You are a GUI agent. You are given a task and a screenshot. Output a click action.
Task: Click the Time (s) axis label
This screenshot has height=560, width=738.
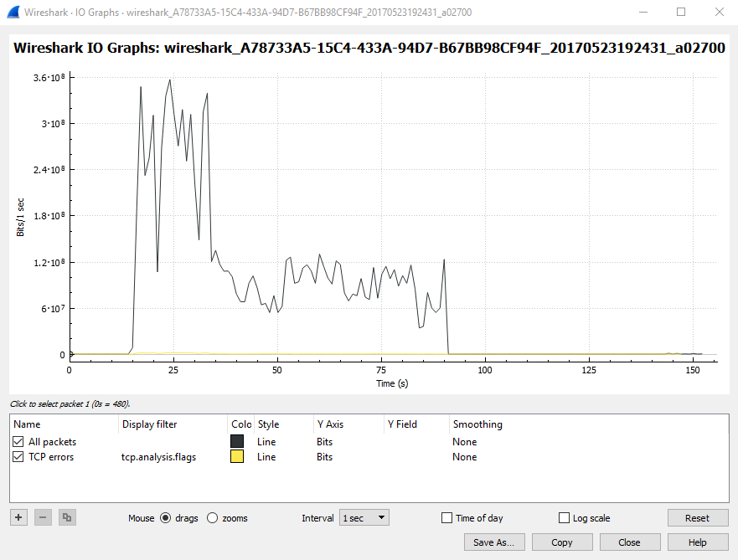392,383
